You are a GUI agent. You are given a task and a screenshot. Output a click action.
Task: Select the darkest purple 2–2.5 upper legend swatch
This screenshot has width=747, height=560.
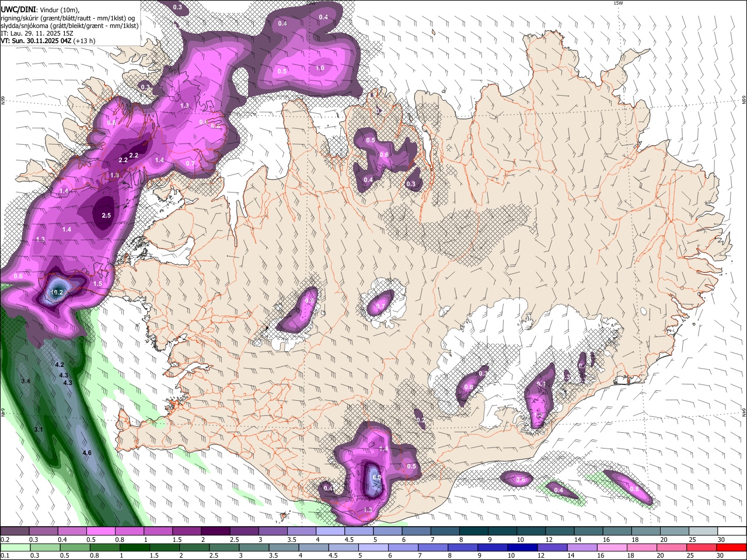[x=215, y=531]
